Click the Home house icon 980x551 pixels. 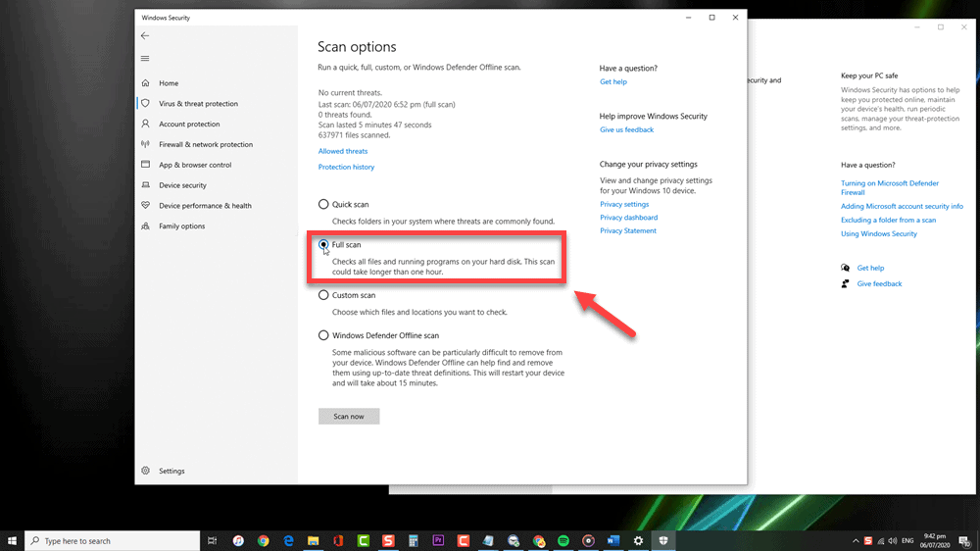[x=146, y=82]
